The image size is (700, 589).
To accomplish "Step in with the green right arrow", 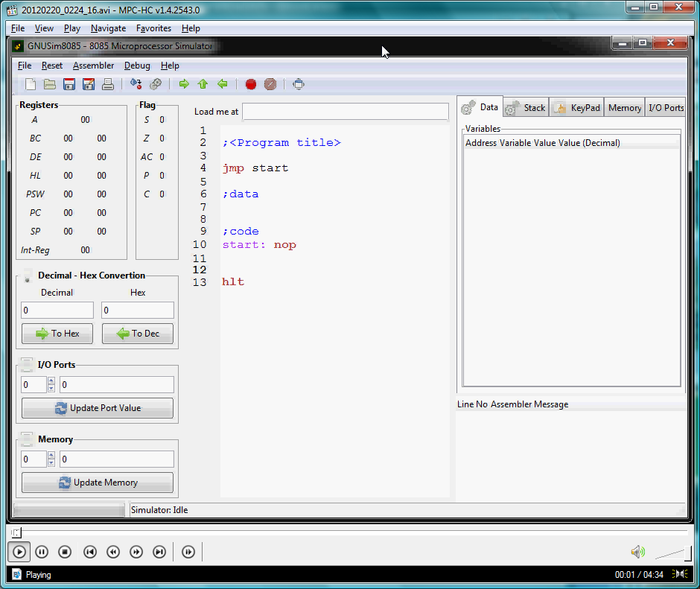I will point(184,84).
